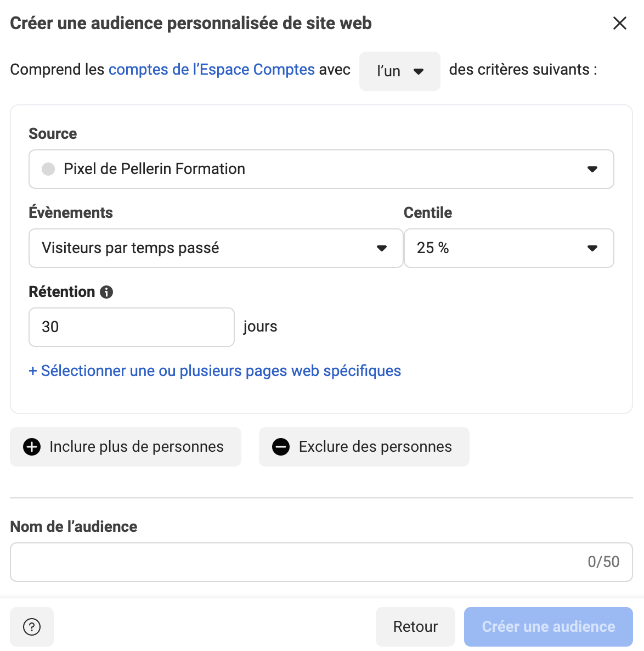Click the minus icon to exclude people
644x651 pixels.
pyautogui.click(x=281, y=447)
